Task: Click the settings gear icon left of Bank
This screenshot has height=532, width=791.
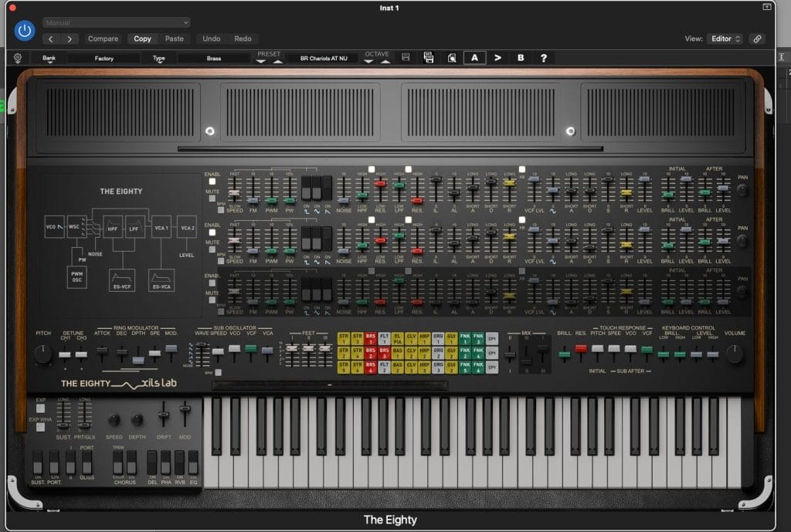Action: click(18, 58)
